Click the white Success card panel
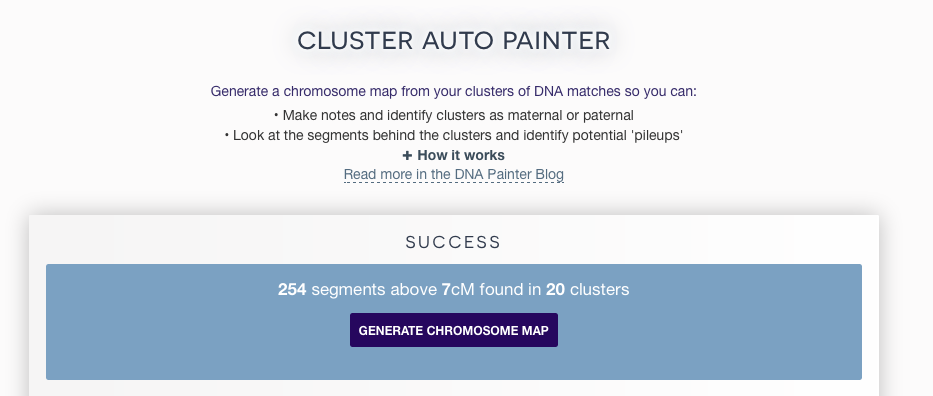 [453, 386]
